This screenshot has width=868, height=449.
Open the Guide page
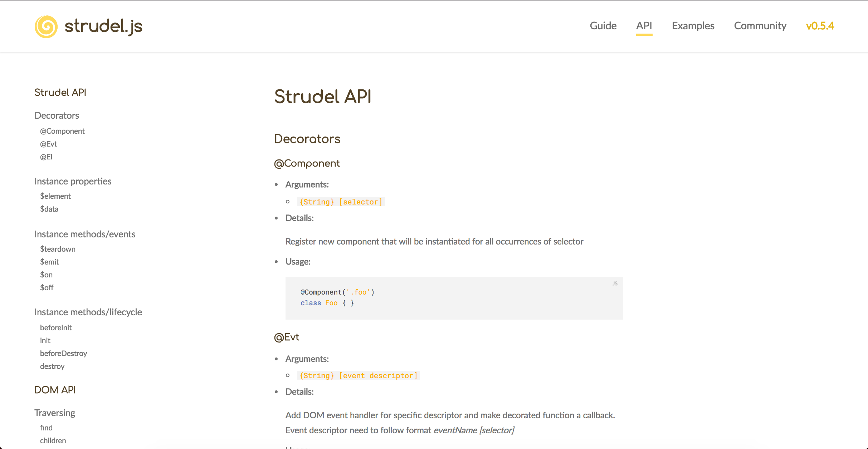point(603,26)
